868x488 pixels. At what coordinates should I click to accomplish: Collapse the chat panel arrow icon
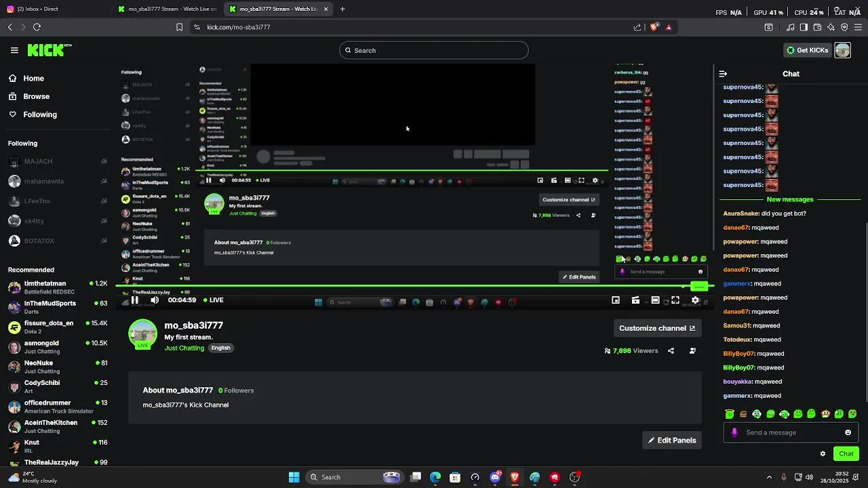(723, 74)
